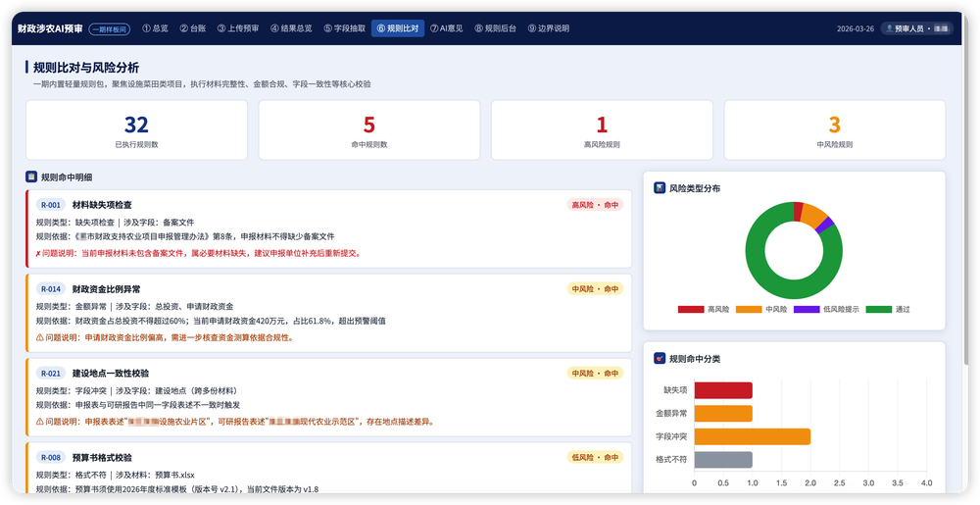The width and height of the screenshot is (980, 505).
Task: Go to ③ 上传预审 tab
Action: [x=238, y=28]
